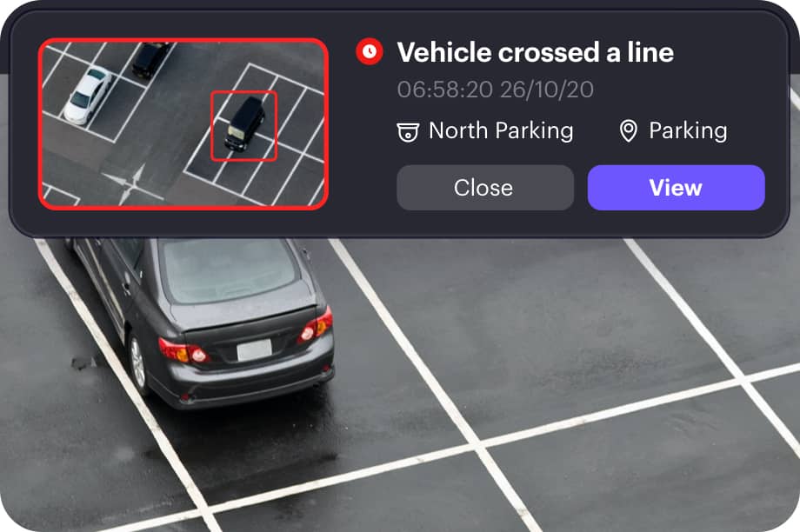Click the location pin icon

(628, 131)
